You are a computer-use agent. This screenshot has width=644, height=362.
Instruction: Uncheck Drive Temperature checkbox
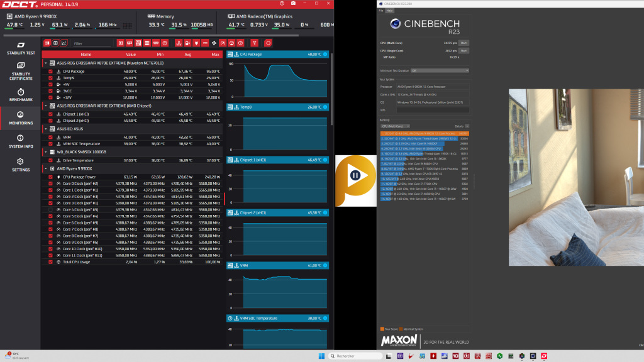[50, 160]
